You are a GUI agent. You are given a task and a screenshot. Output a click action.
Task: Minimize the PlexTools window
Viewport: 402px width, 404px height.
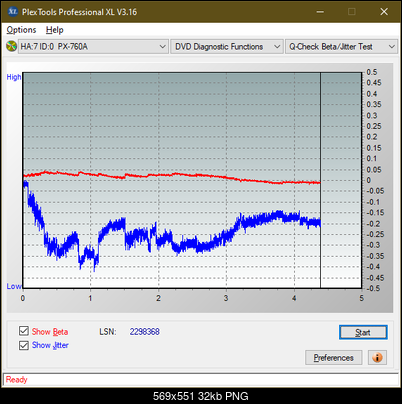click(x=320, y=12)
